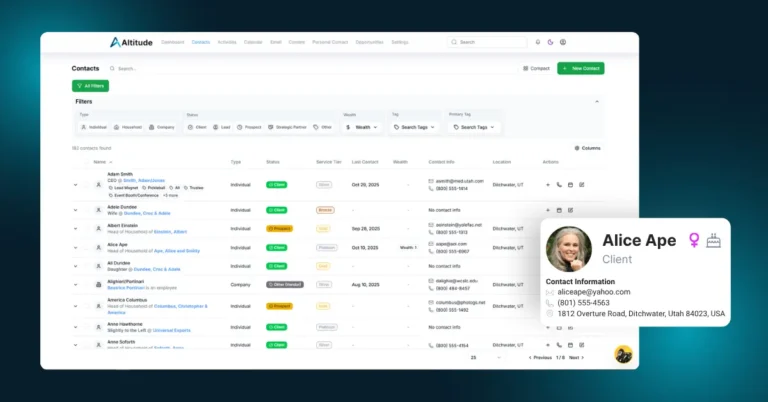Screen dimensions: 768x402
Task: Toggle the Individual type filter
Action: 94,127
